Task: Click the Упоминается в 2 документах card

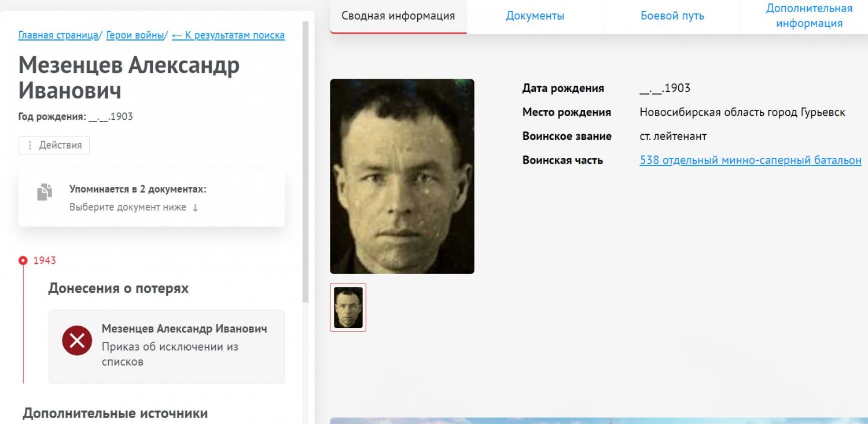Action: tap(152, 198)
